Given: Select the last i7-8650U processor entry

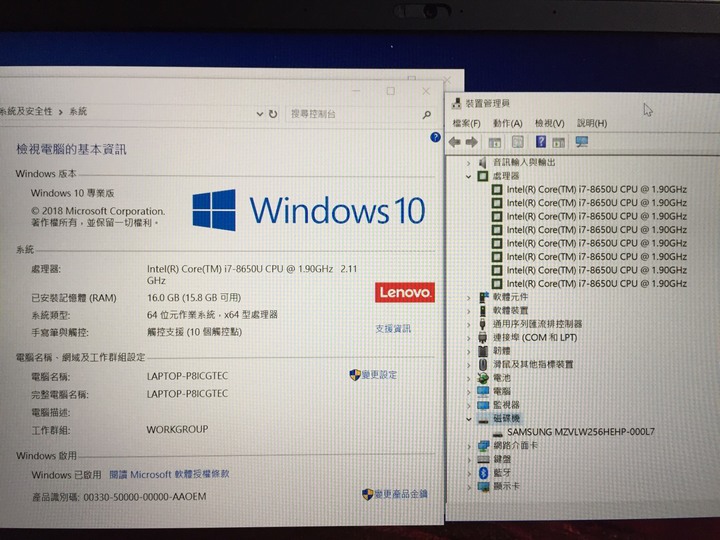Looking at the screenshot, I should pyautogui.click(x=596, y=284).
